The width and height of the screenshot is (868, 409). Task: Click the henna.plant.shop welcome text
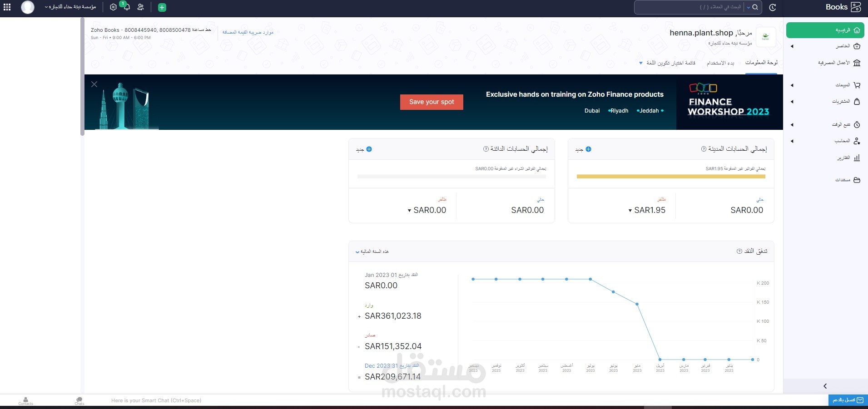pos(701,33)
